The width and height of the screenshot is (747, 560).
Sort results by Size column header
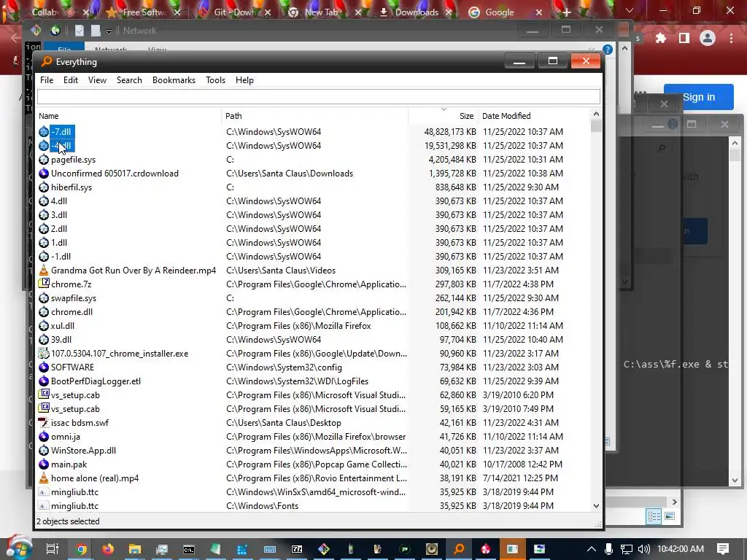click(x=444, y=116)
